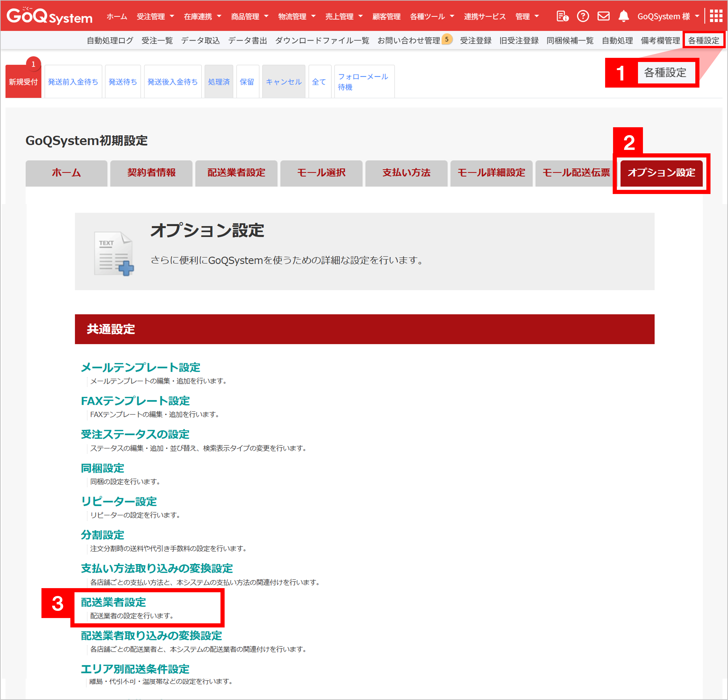Open FAXテンプレート設定 link
Image resolution: width=728 pixels, height=700 pixels.
pyautogui.click(x=135, y=401)
